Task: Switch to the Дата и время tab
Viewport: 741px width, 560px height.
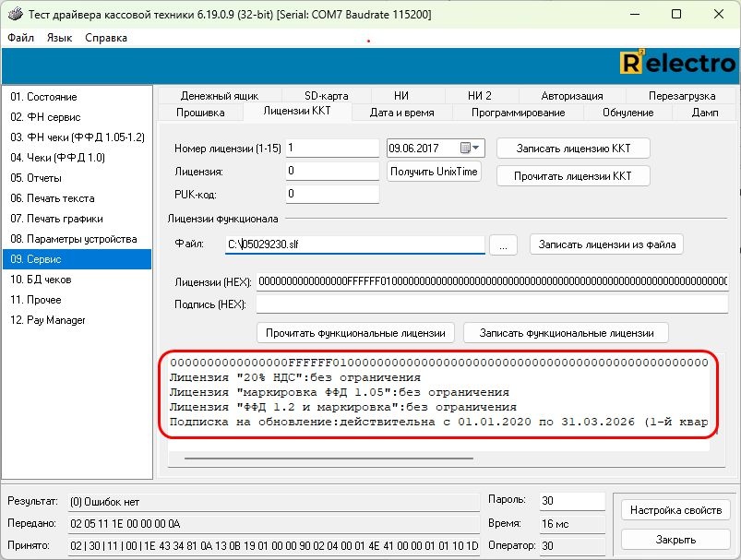Action: point(402,113)
